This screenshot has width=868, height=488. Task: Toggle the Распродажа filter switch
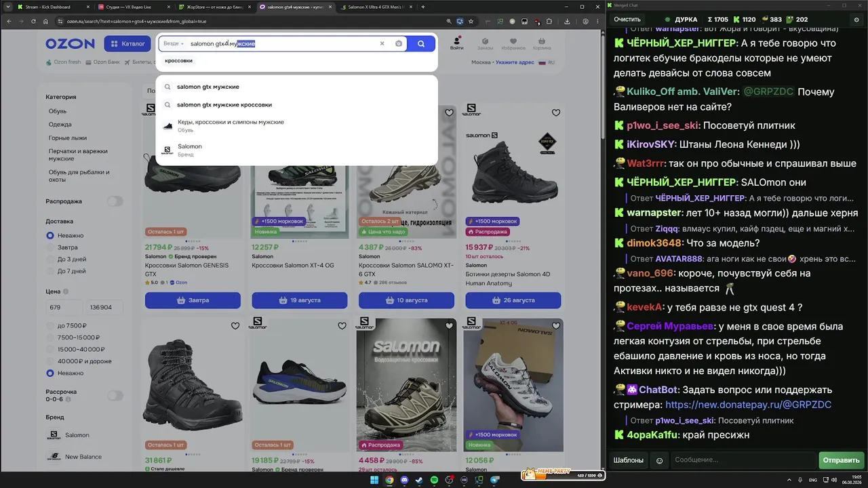pyautogui.click(x=115, y=201)
